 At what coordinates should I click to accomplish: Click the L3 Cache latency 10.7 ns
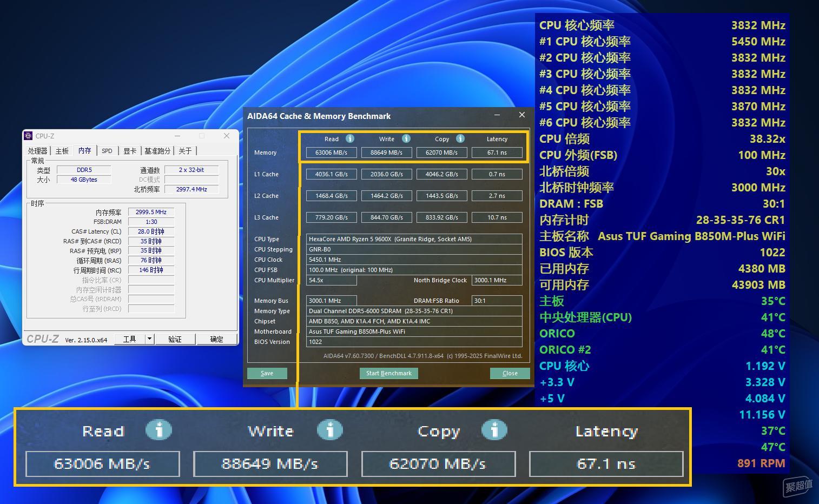click(497, 217)
